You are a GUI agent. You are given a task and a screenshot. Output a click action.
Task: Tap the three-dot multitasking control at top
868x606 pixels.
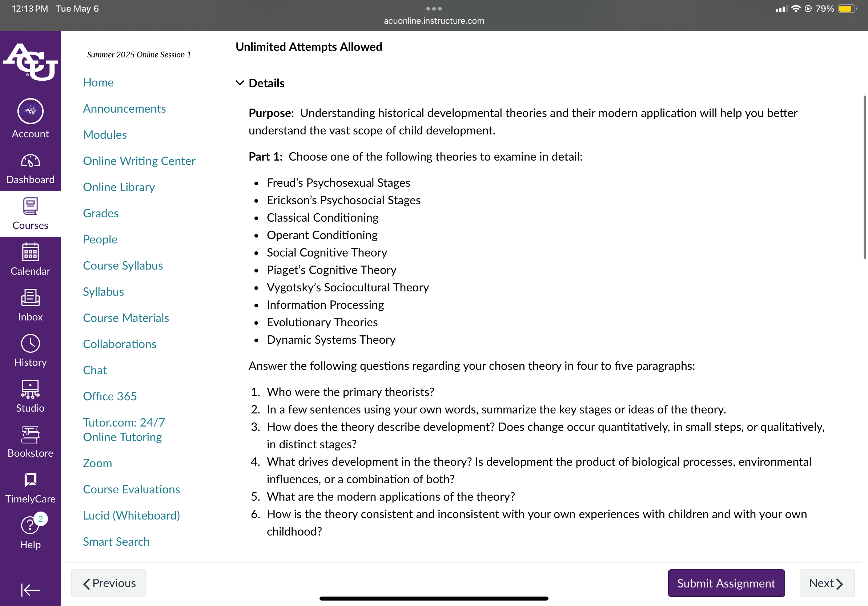[434, 9]
